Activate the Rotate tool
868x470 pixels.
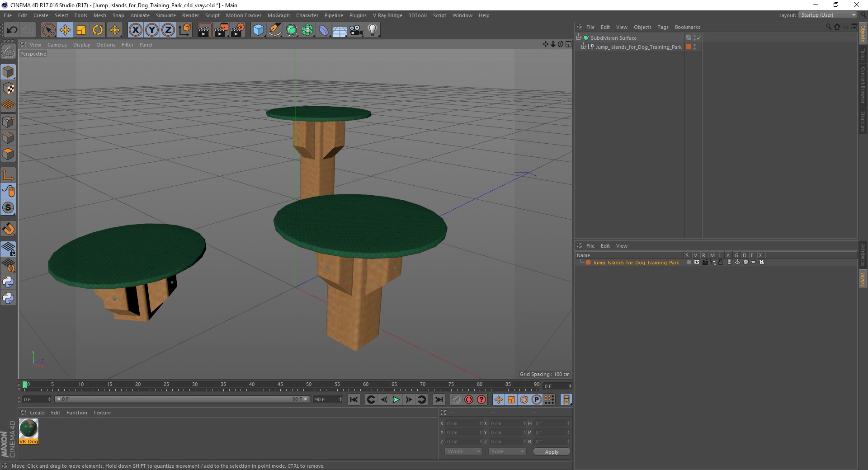[98, 30]
